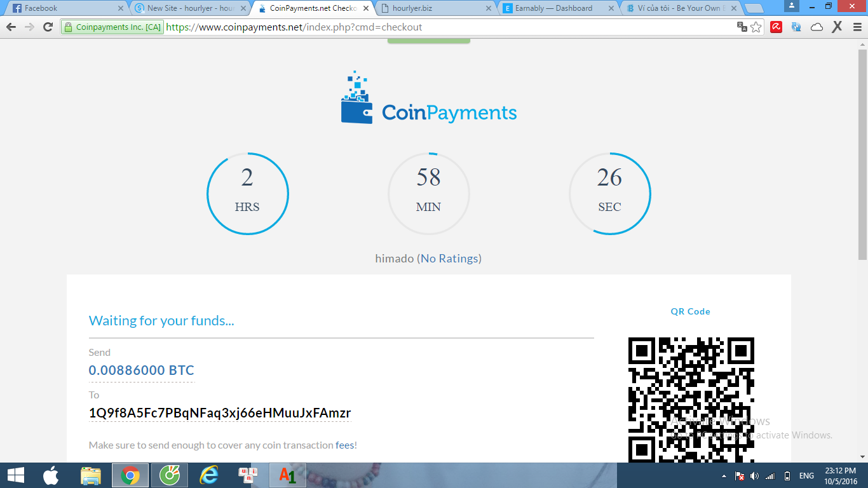Screen dimensions: 868x488
Task: Click the page vertical scrollbar thumb
Action: [x=862, y=154]
